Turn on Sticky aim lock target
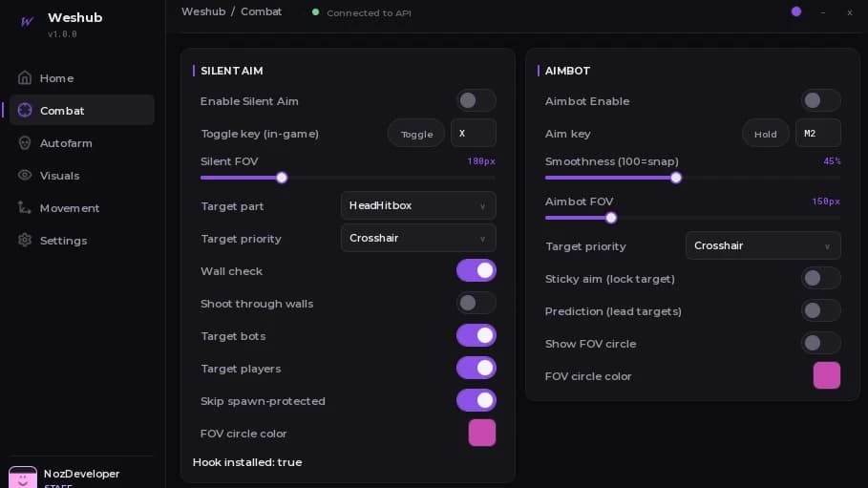 coord(820,278)
